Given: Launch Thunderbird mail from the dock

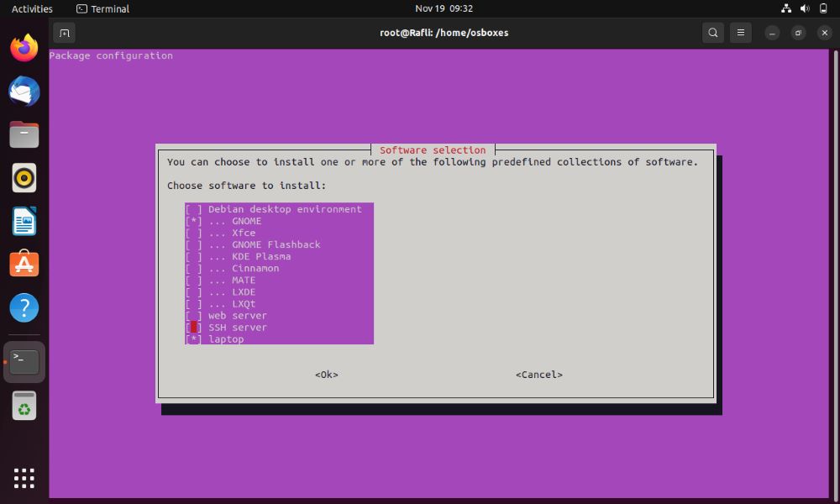Looking at the screenshot, I should tap(24, 91).
